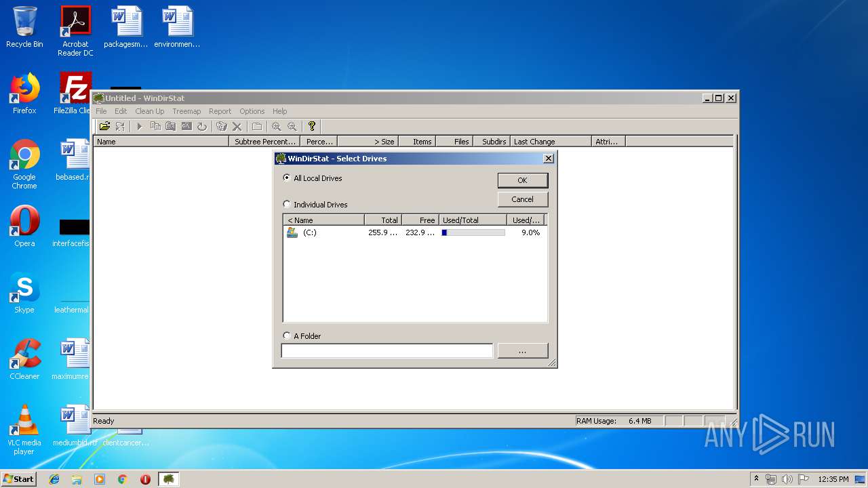Expand hidden tray icons arrow
Image resolution: width=868 pixels, height=488 pixels.
[756, 479]
